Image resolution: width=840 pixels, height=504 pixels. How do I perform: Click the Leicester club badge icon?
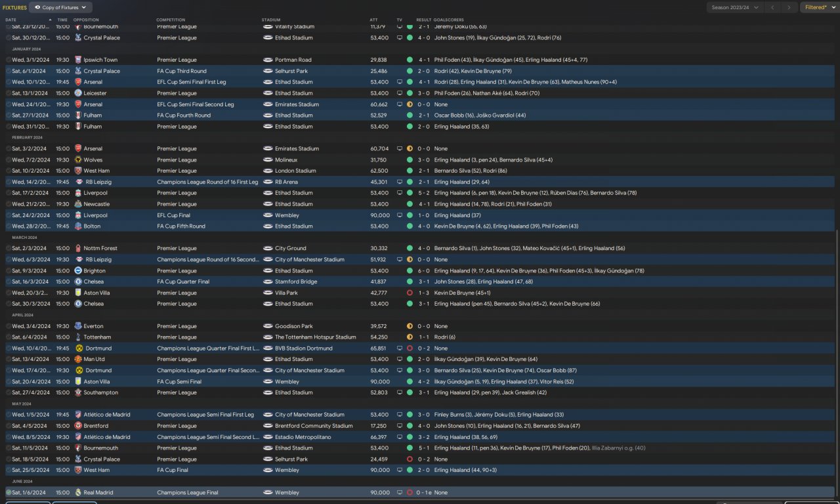(x=78, y=93)
